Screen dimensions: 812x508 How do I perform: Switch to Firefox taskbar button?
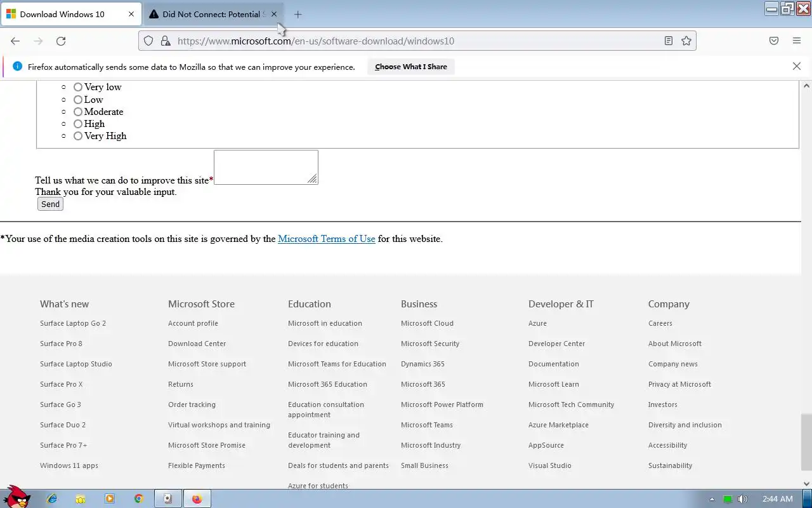click(x=197, y=498)
